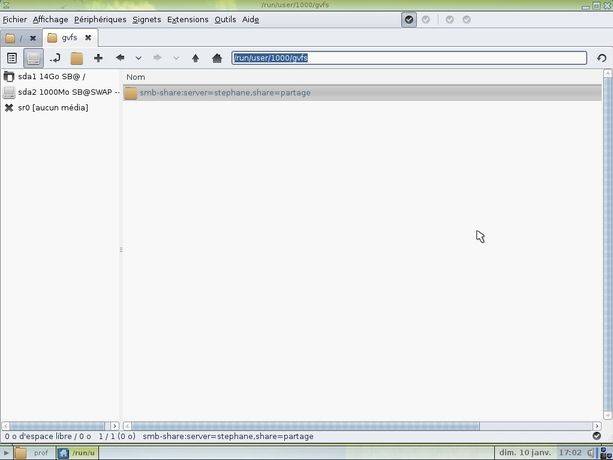Click devices pane horizontal scrollbar
Viewport: 613px width, 460px height.
point(57,426)
